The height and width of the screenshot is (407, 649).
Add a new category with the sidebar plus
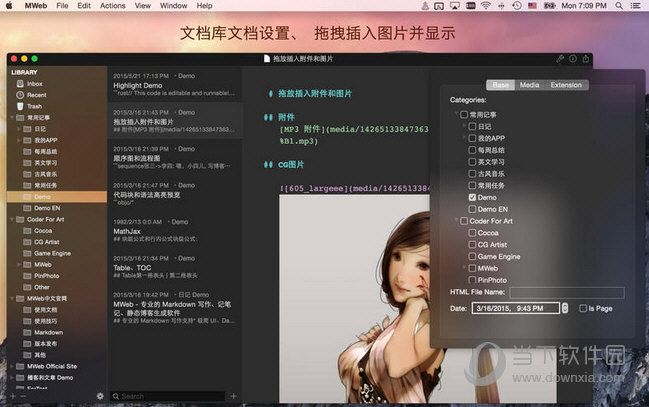point(13,396)
